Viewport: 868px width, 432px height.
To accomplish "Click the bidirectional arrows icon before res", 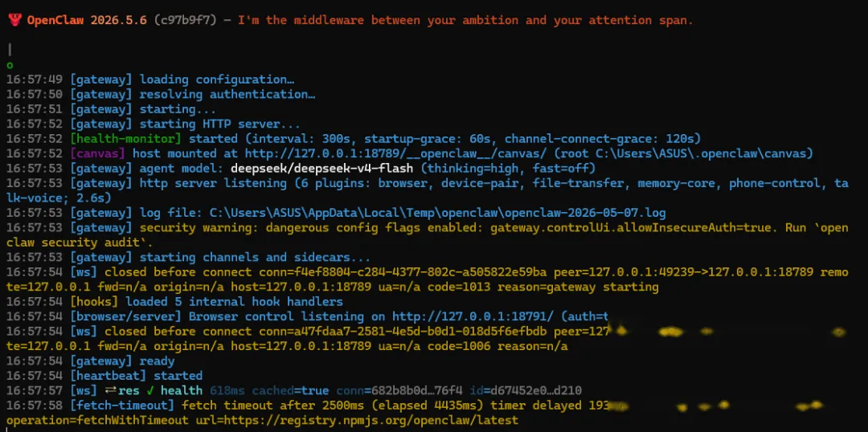I will coord(111,390).
